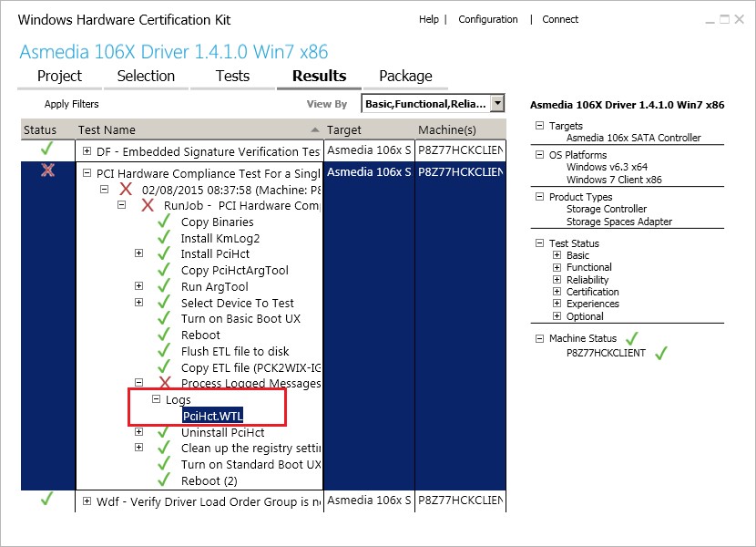Open the View By dropdown arrow
Image resolution: width=756 pixels, height=547 pixels.
pyautogui.click(x=497, y=103)
